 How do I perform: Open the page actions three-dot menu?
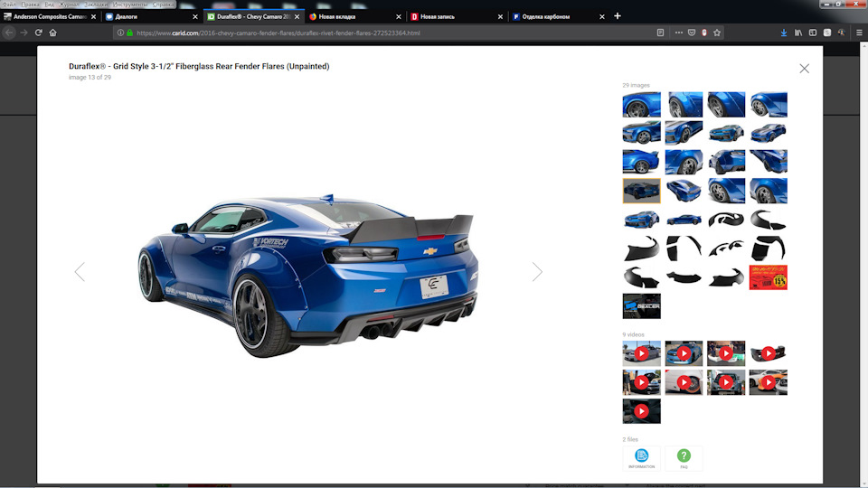tap(679, 33)
